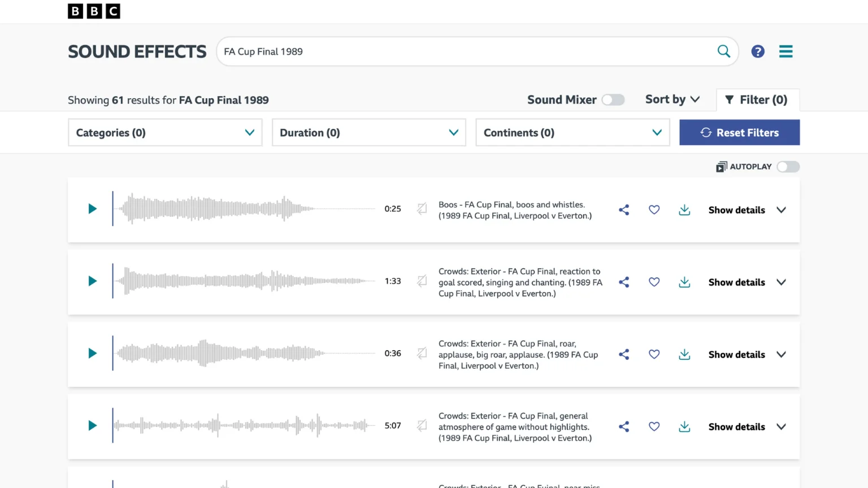868x488 pixels.
Task: Click the search magnifier icon
Action: (x=723, y=51)
